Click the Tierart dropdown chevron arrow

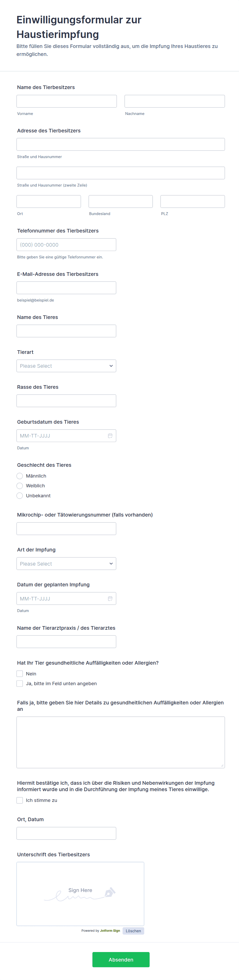(111, 366)
